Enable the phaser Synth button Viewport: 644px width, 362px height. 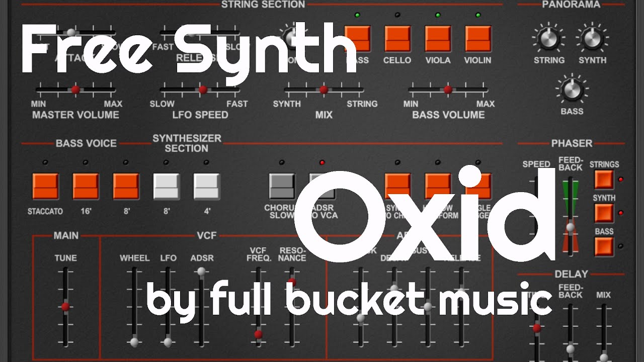[x=604, y=213]
